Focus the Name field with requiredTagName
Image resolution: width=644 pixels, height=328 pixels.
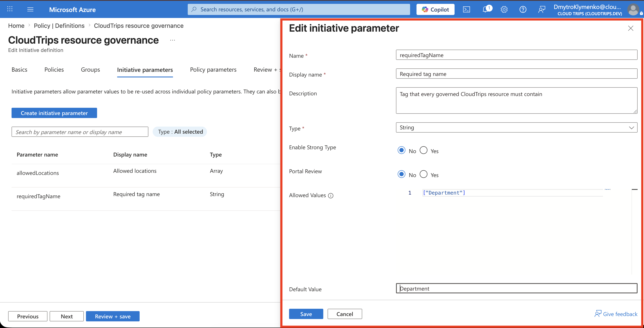coord(517,55)
